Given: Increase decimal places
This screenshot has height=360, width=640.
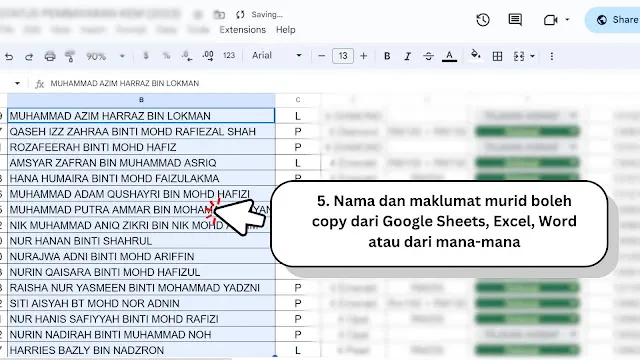Looking at the screenshot, I should click(x=208, y=56).
